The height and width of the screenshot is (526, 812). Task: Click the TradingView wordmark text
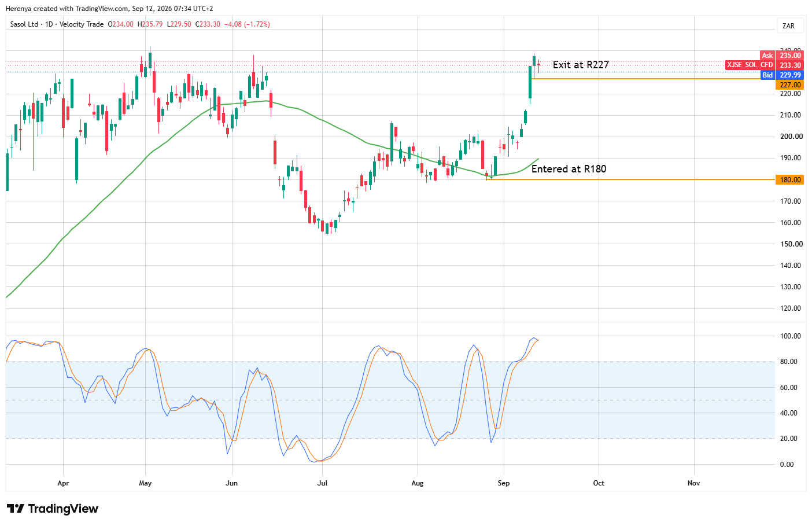[x=63, y=509]
